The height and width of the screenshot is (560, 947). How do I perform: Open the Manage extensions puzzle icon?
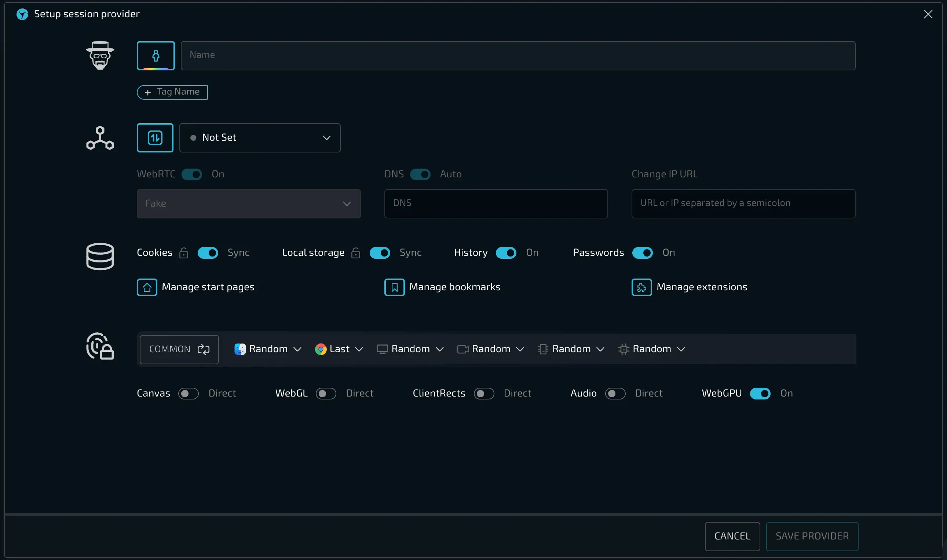pyautogui.click(x=641, y=287)
